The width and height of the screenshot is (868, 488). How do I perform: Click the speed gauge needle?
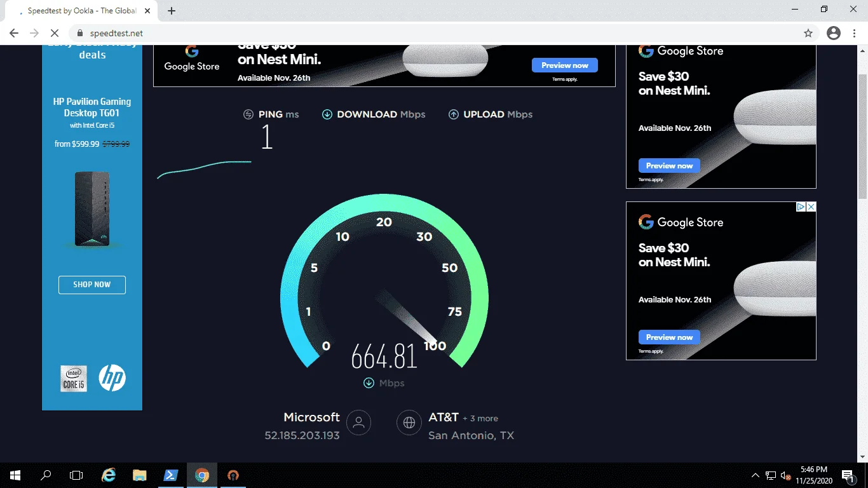[x=408, y=318]
